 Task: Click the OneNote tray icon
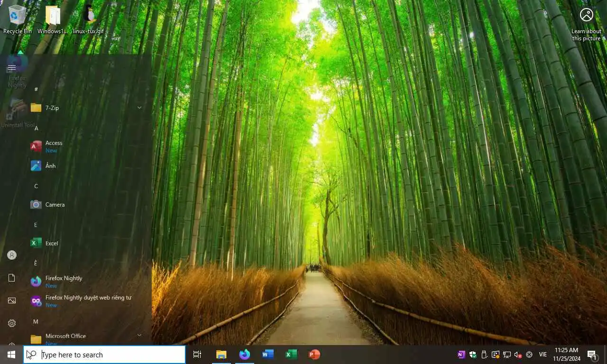(461, 355)
